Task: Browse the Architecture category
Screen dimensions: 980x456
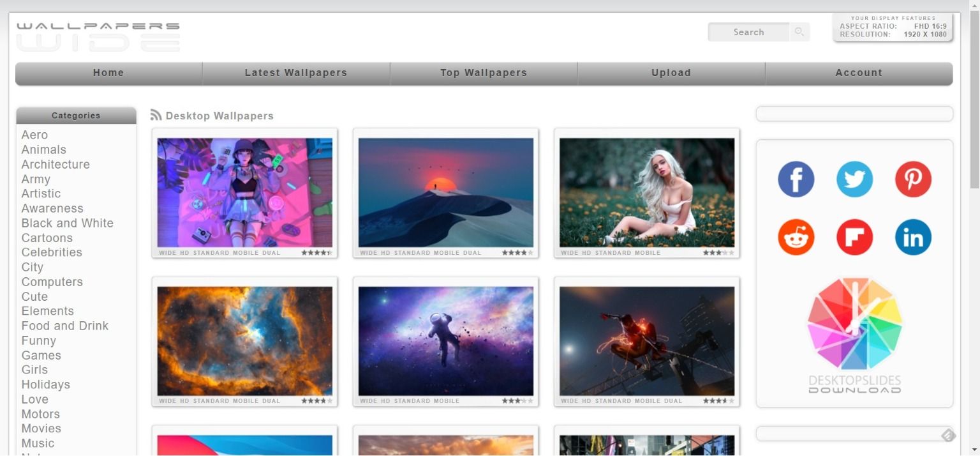Action: 56,164
